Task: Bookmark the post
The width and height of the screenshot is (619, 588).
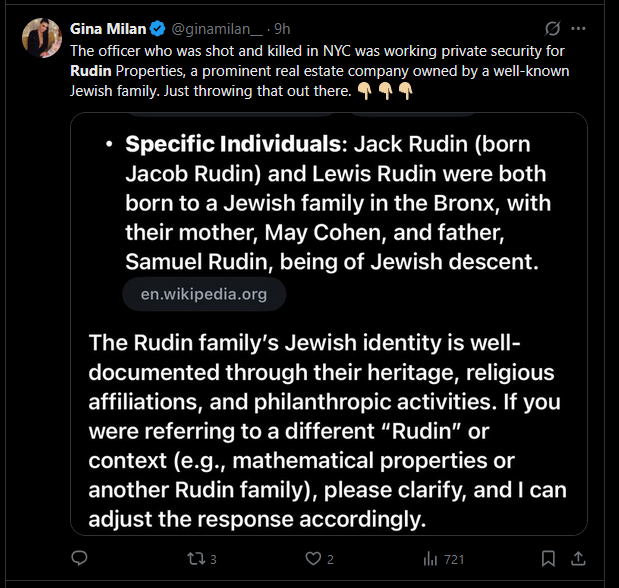Action: (548, 558)
